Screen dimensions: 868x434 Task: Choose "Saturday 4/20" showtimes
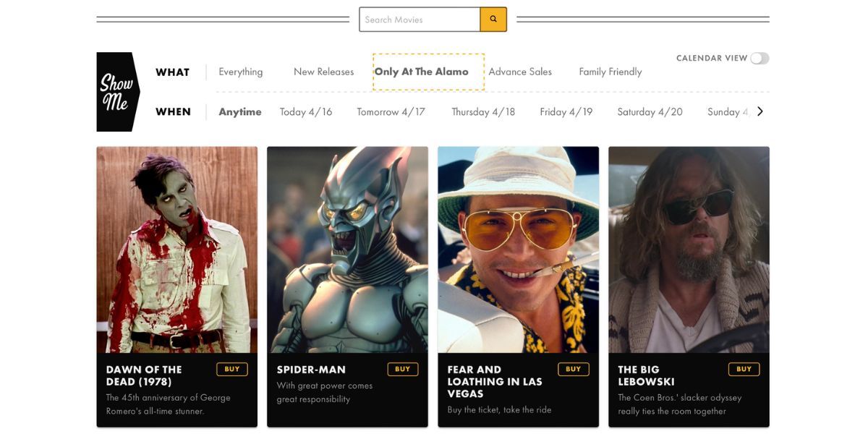pyautogui.click(x=650, y=111)
